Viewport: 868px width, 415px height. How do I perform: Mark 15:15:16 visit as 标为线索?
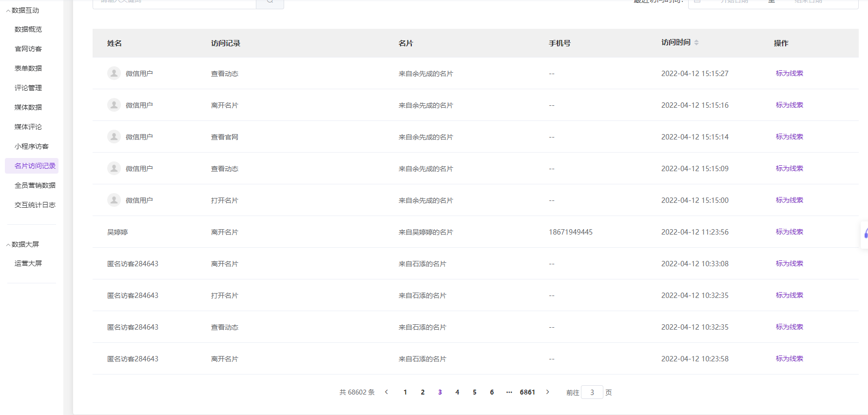[x=790, y=105]
